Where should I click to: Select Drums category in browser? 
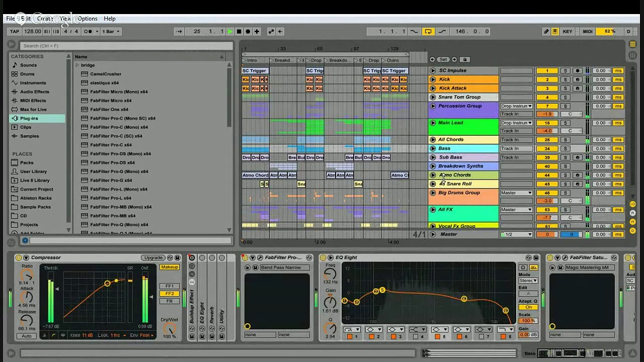pos(27,74)
